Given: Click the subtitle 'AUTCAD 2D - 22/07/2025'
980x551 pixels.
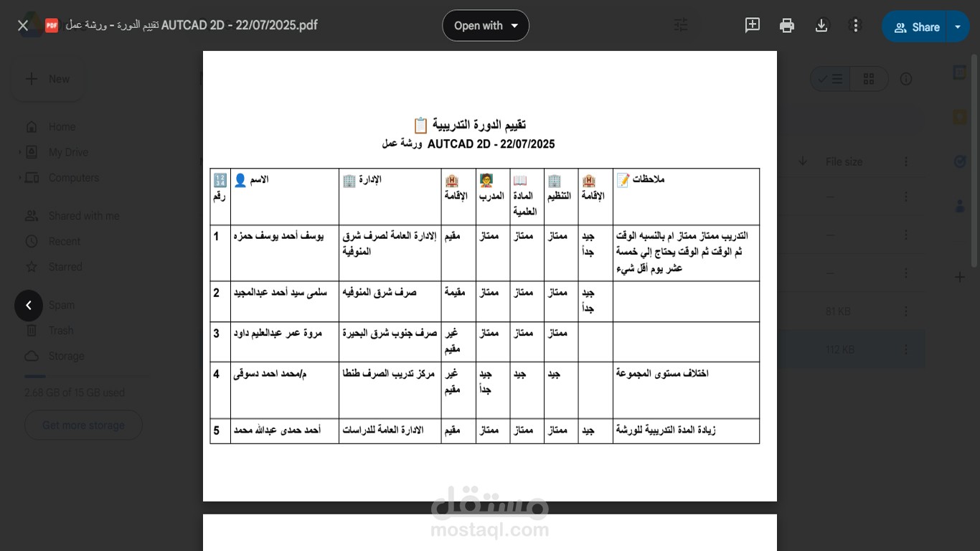Looking at the screenshot, I should (491, 144).
